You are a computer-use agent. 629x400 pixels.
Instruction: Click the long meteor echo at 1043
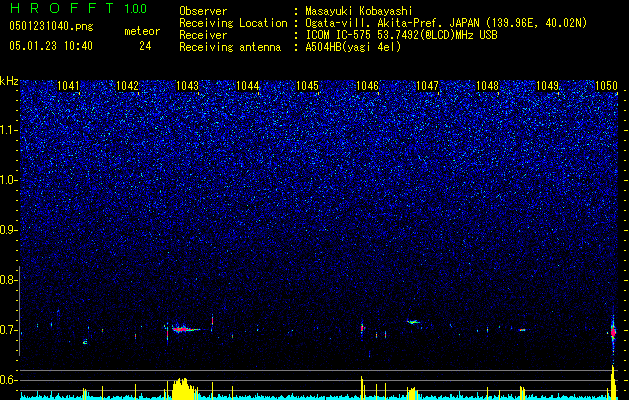tap(185, 329)
